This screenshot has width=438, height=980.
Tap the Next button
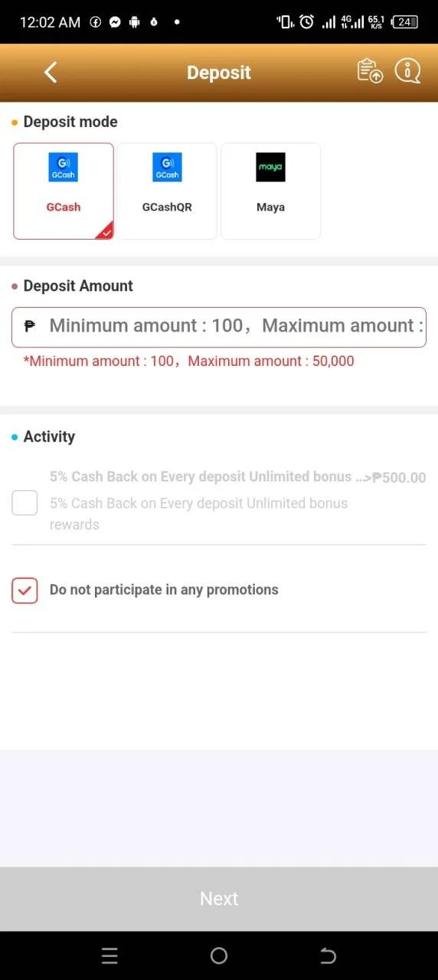coord(219,899)
